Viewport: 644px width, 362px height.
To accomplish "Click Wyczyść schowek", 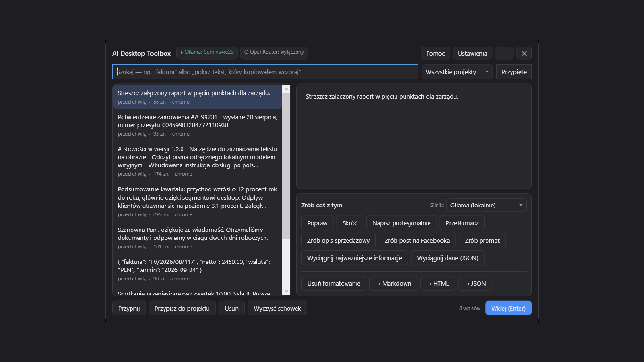I will pos(277,308).
